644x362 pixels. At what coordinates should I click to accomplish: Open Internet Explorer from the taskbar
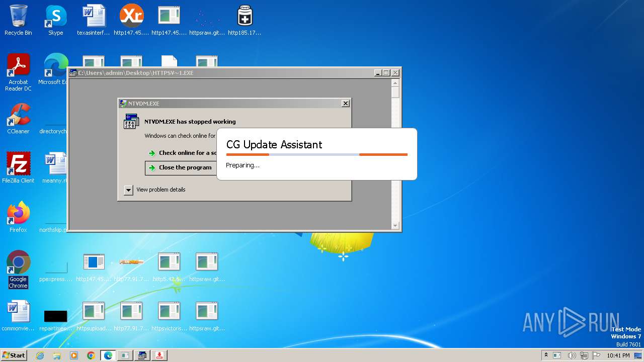click(40, 355)
